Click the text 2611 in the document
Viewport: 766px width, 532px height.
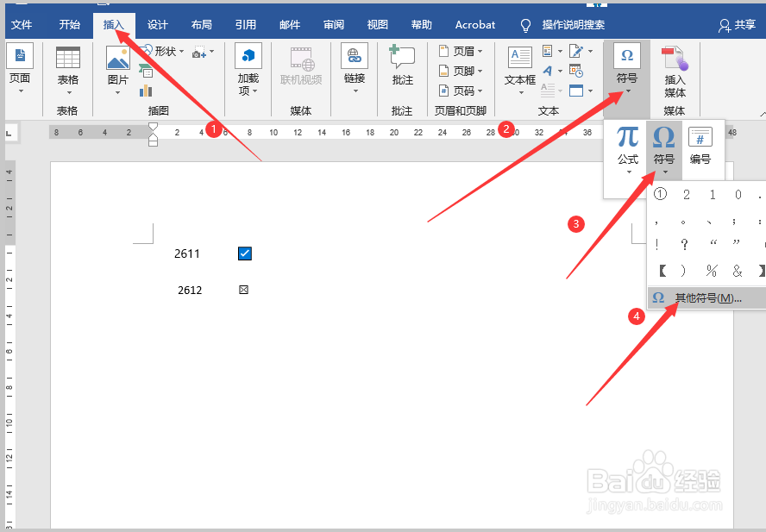(x=187, y=254)
